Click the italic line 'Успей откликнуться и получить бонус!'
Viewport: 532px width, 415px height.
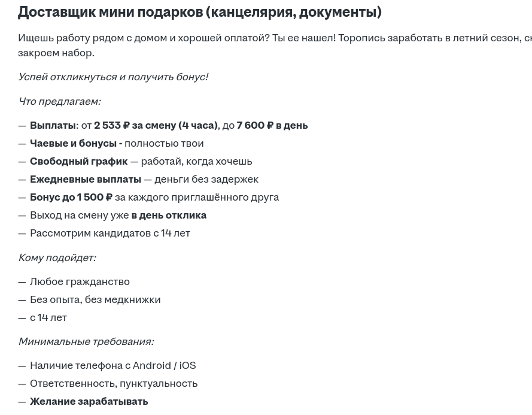pos(113,77)
